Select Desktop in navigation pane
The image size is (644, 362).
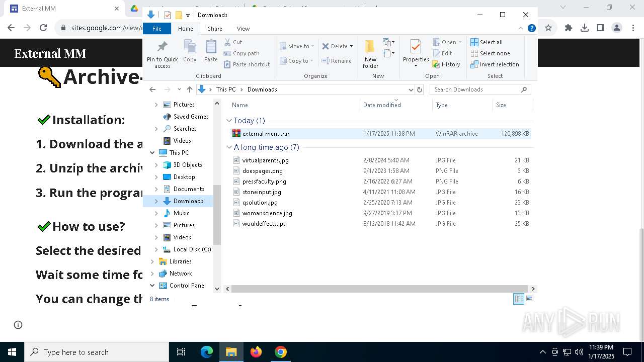click(179, 177)
